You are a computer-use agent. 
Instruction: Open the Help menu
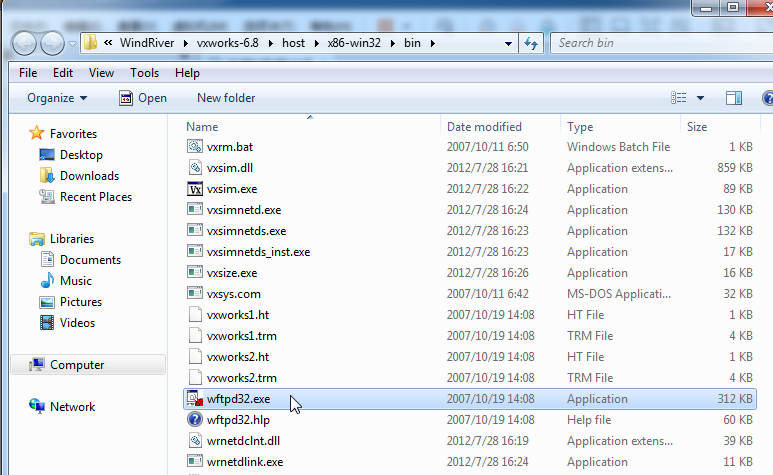[187, 73]
